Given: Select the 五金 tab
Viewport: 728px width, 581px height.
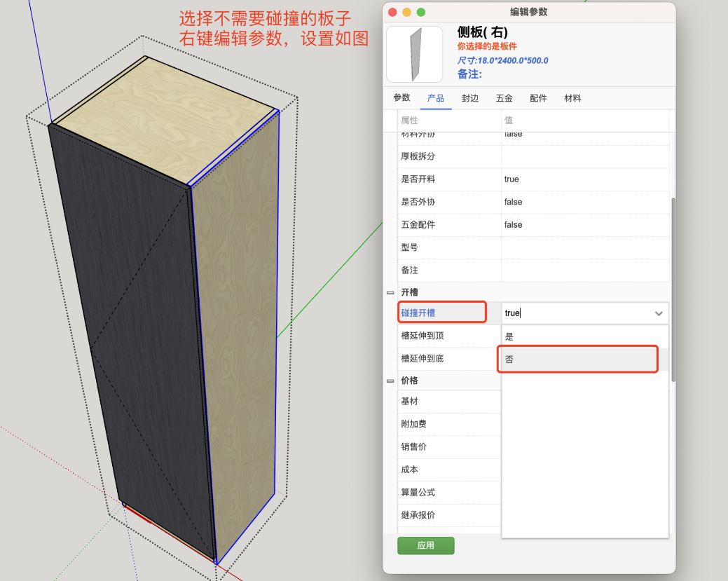Looking at the screenshot, I should pos(504,98).
